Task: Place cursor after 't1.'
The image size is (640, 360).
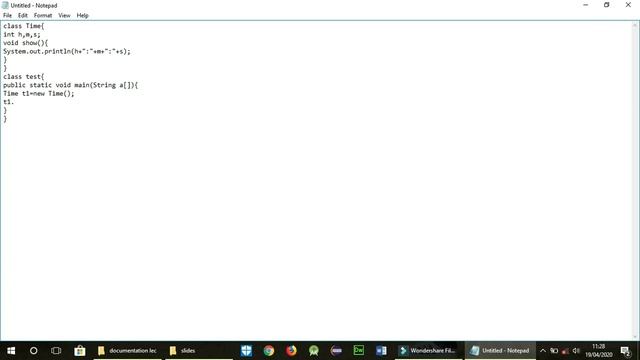Action: click(x=15, y=102)
